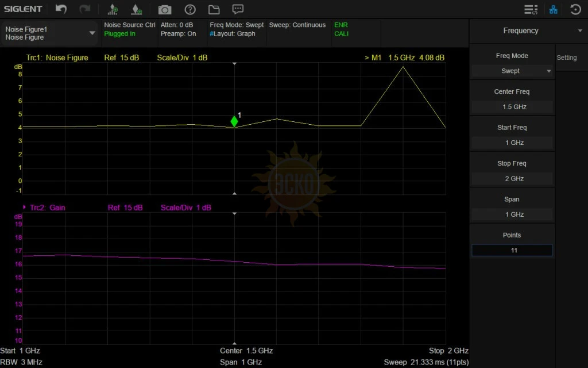588x368 pixels.
Task: Click the undo arrow icon
Action: (61, 9)
